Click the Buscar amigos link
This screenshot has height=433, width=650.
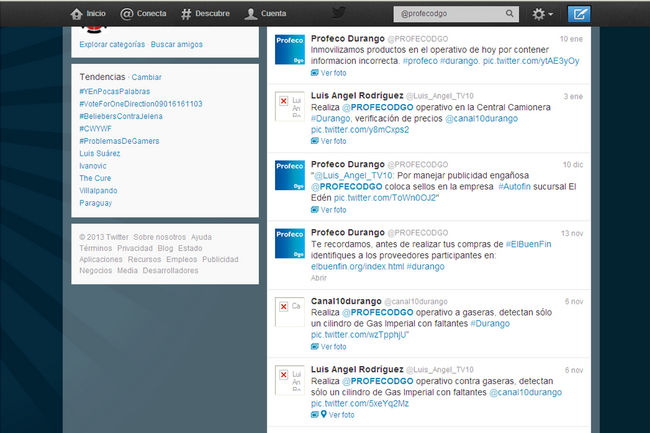(x=177, y=45)
